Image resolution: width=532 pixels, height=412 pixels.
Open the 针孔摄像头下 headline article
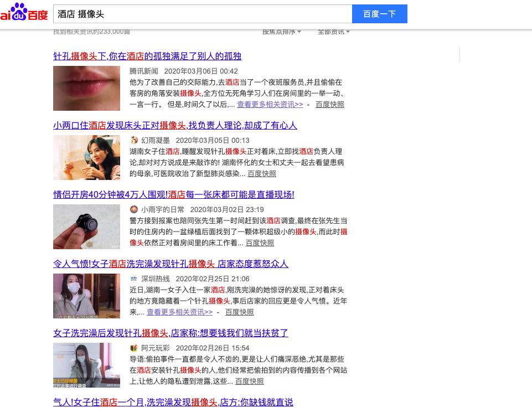[x=147, y=56]
